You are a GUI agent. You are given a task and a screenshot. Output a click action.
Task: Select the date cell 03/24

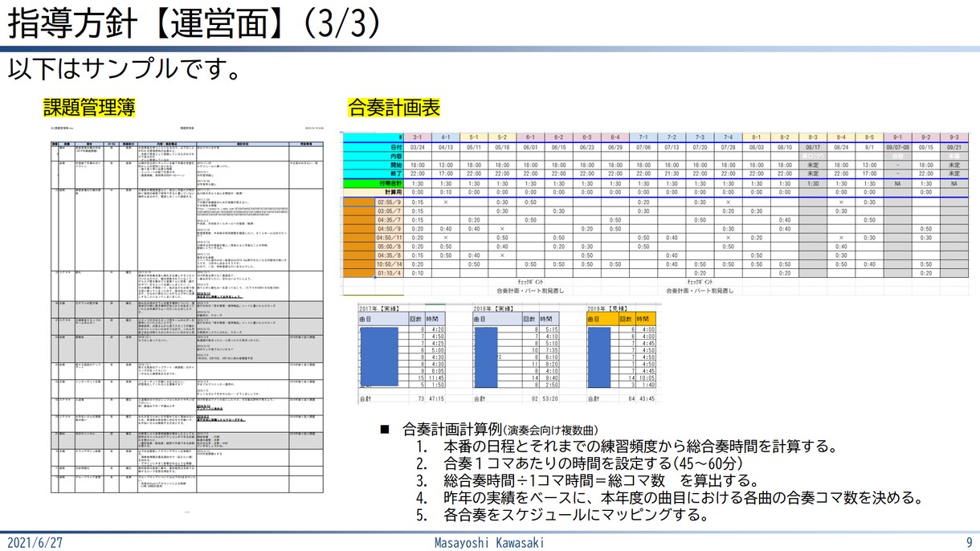coord(417,147)
